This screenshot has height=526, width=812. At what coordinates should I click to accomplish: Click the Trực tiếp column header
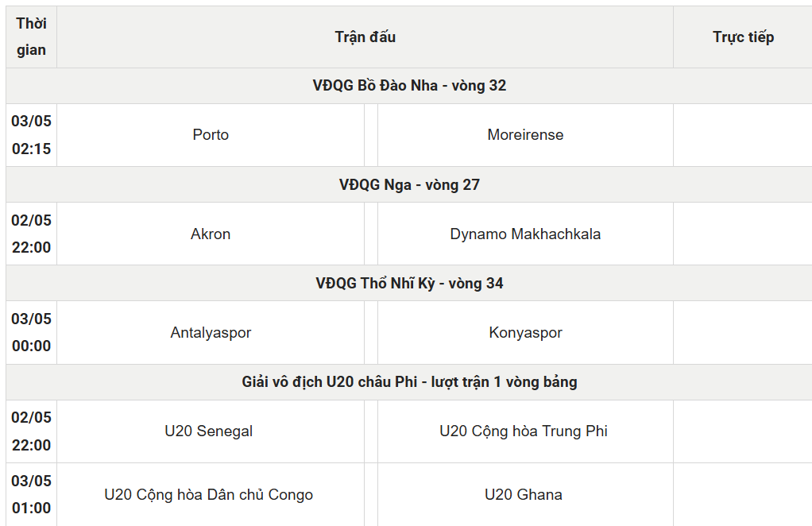click(743, 37)
